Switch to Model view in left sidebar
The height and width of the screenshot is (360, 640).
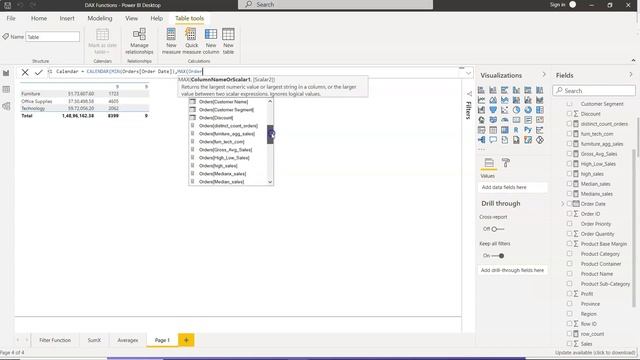(x=6, y=107)
